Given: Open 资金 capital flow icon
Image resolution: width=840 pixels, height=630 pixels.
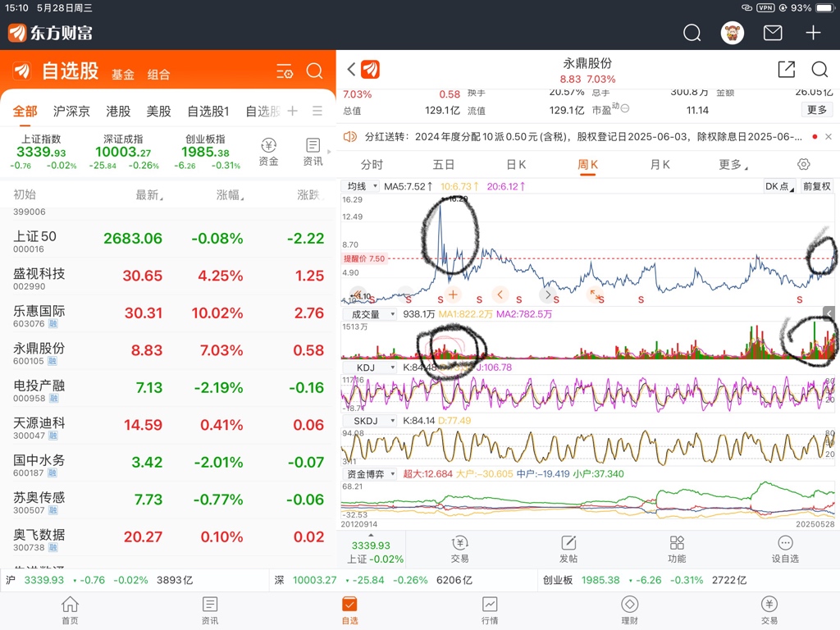Looking at the screenshot, I should pyautogui.click(x=268, y=152).
